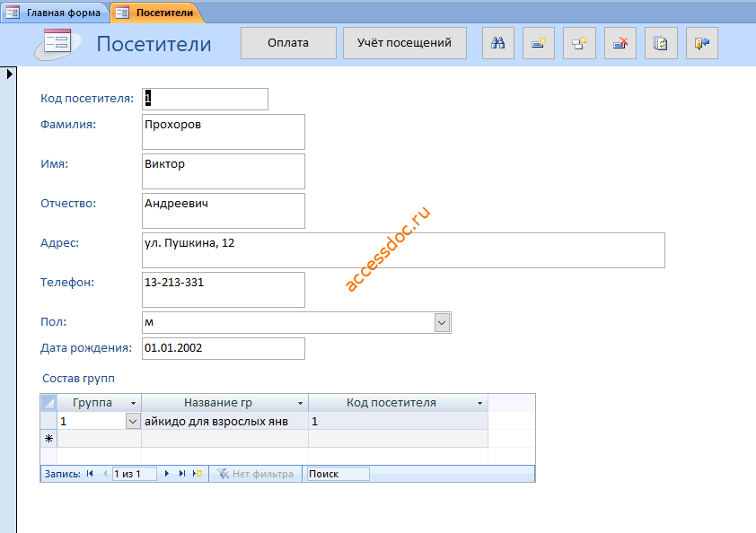Image resolution: width=756 pixels, height=533 pixels.
Task: Click the Код посетителя cell in the subform's first row
Action: point(399,421)
